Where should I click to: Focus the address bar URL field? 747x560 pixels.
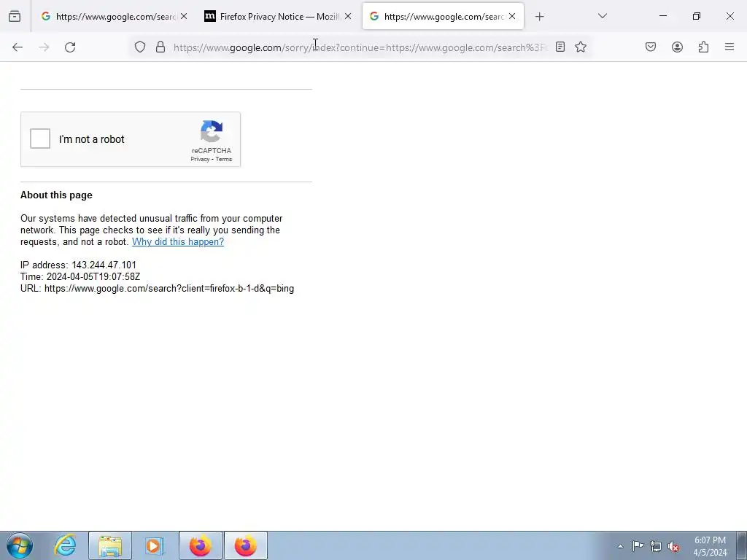360,47
